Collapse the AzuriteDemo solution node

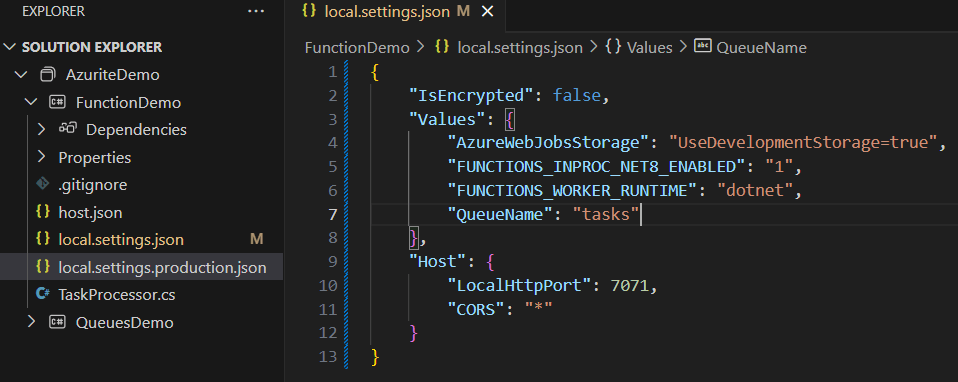[x=21, y=75]
